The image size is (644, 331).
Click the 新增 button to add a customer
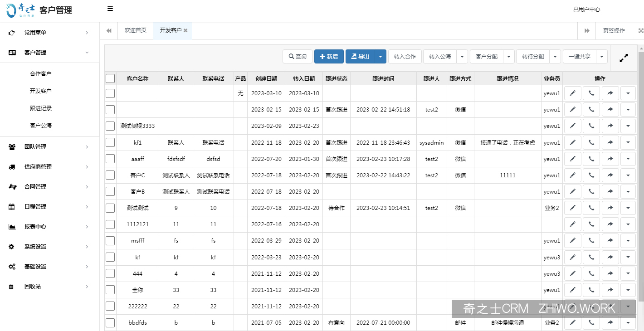pos(329,56)
